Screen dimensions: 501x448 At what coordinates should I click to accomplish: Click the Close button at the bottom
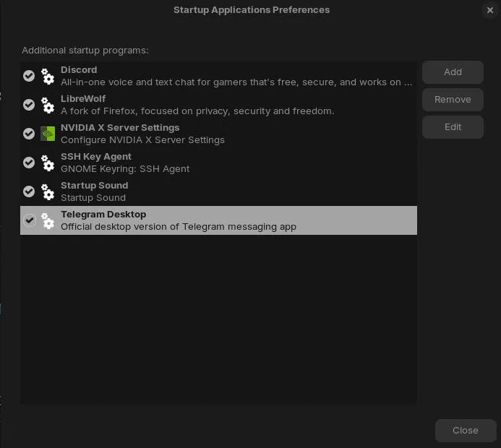[466, 431]
